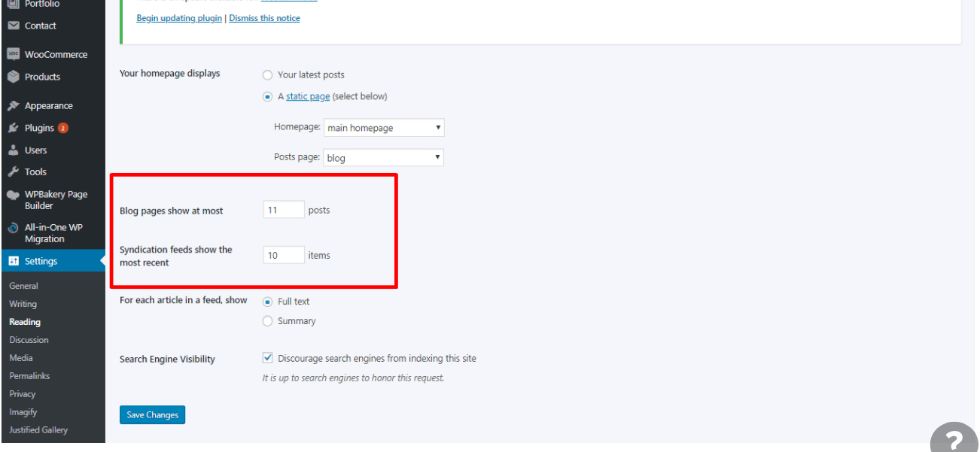Click the Appearance paintbrush icon
980x452 pixels.
tap(13, 106)
